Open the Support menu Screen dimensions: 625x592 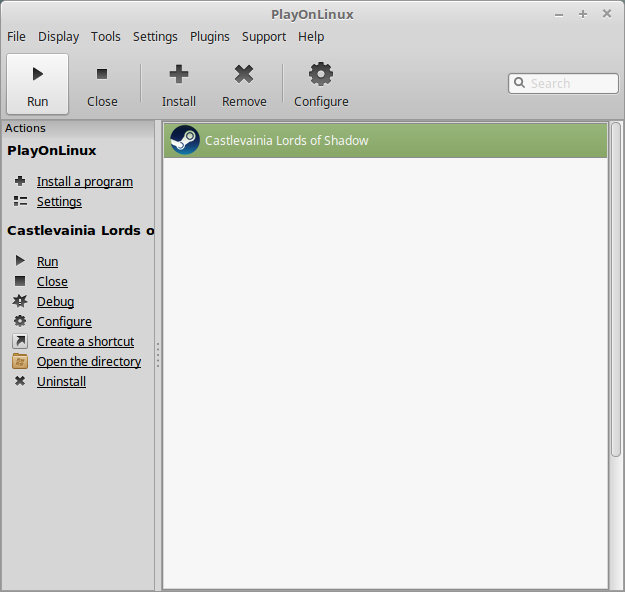(264, 37)
